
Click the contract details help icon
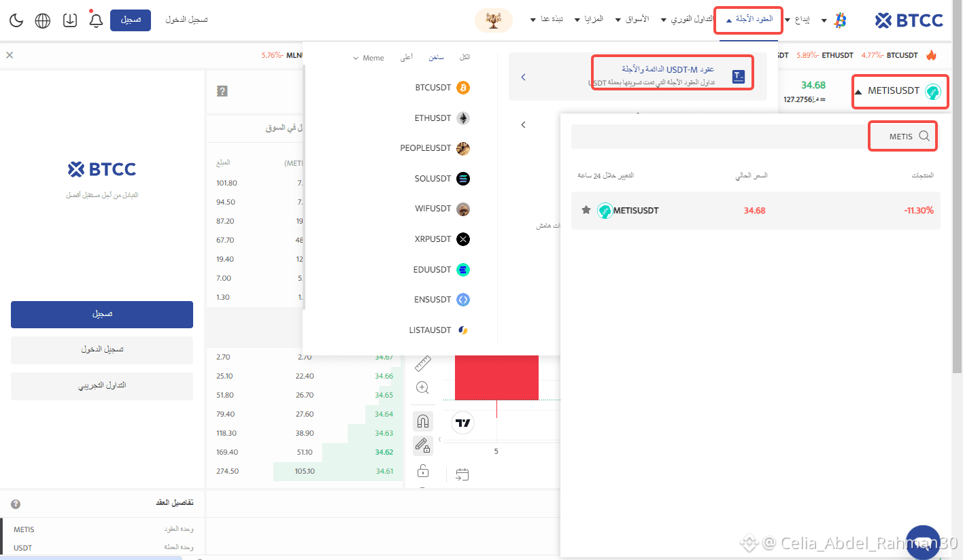click(x=16, y=504)
